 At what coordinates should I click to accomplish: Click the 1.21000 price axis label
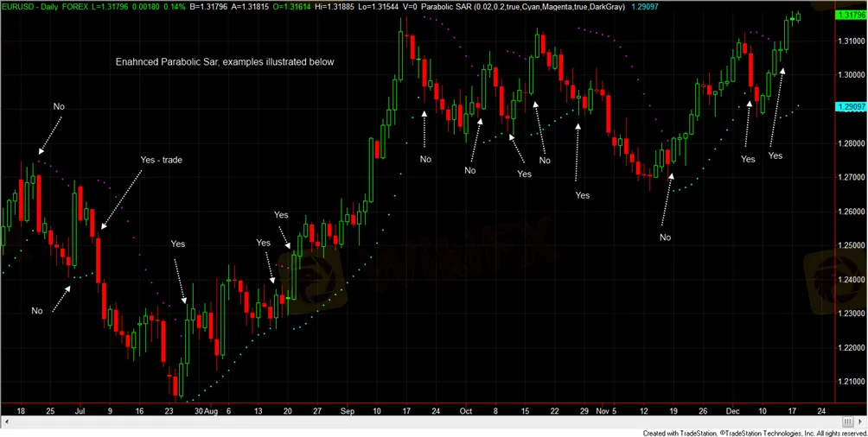(x=851, y=383)
